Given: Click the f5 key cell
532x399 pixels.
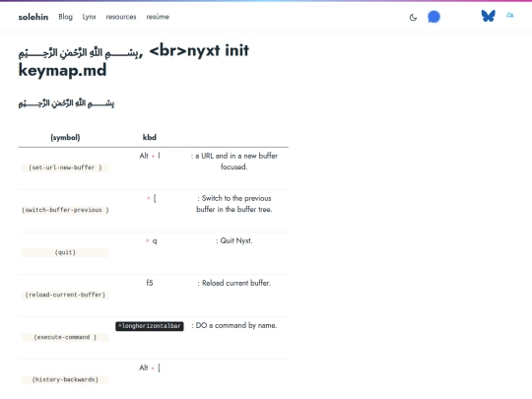Looking at the screenshot, I should pyautogui.click(x=150, y=283).
